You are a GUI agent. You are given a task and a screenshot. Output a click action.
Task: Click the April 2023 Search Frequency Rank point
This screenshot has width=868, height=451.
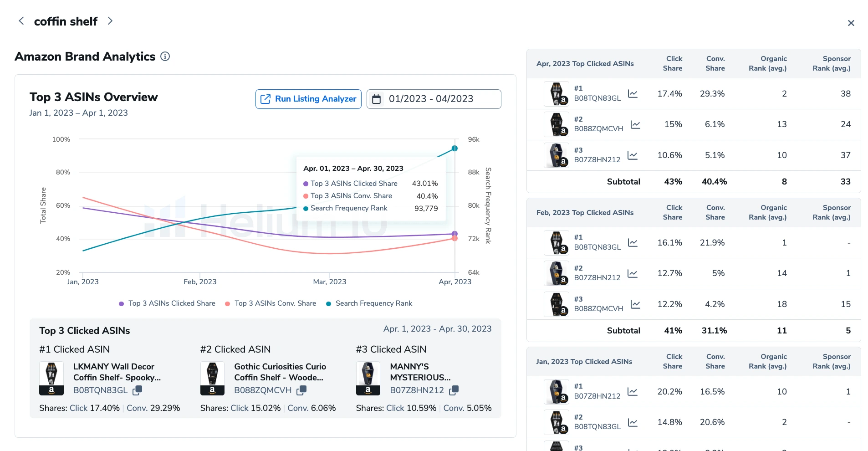point(454,149)
